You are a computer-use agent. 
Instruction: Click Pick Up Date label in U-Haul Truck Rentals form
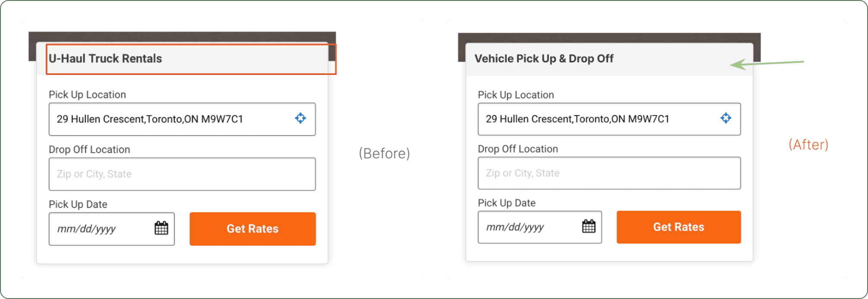click(78, 204)
